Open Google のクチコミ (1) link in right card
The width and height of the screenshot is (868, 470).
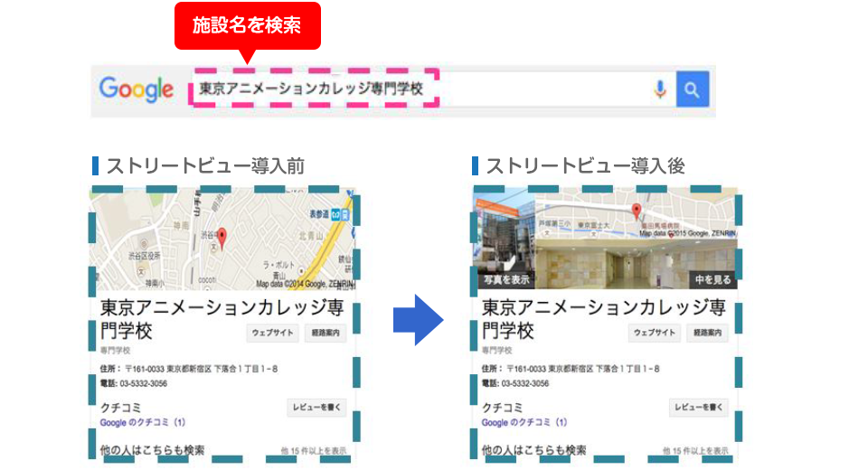[524, 422]
